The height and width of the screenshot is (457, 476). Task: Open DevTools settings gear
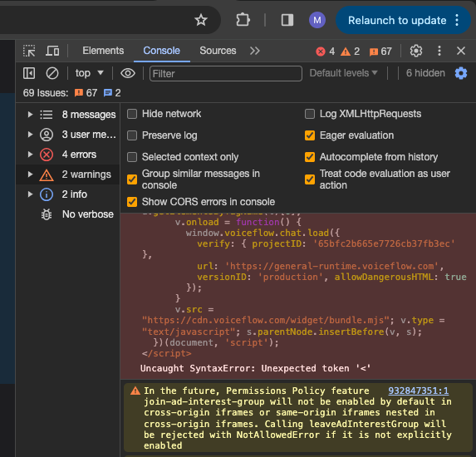pyautogui.click(x=416, y=51)
